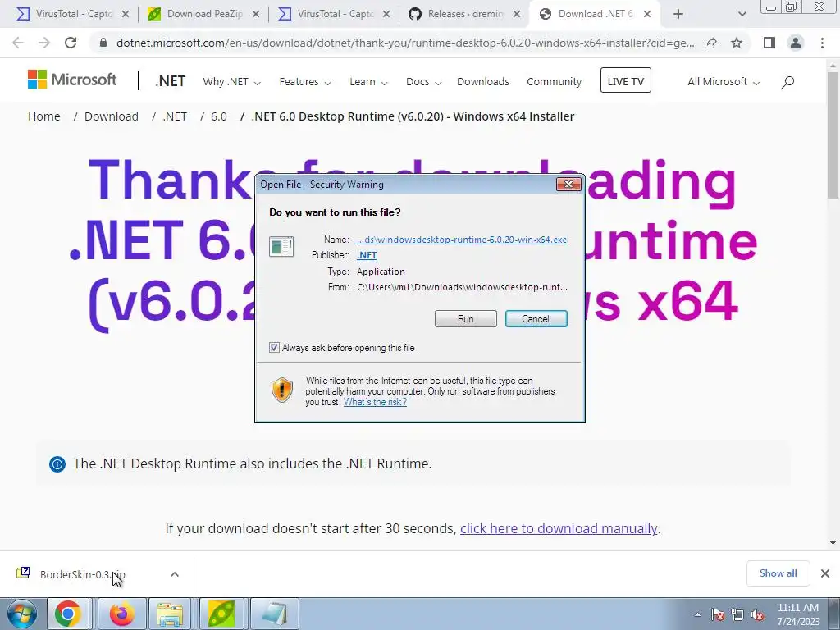Viewport: 840px width, 630px height.
Task: Open Windows Explorer from the taskbar
Action: point(171,614)
